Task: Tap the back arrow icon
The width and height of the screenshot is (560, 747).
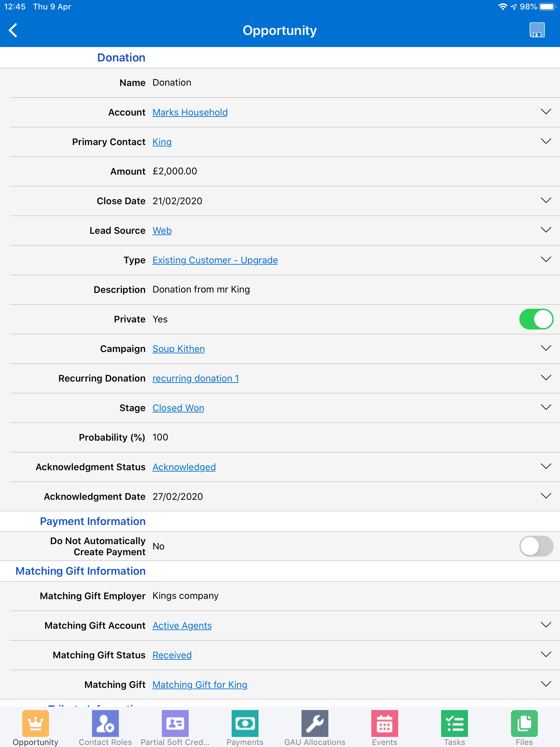Action: coord(13,30)
